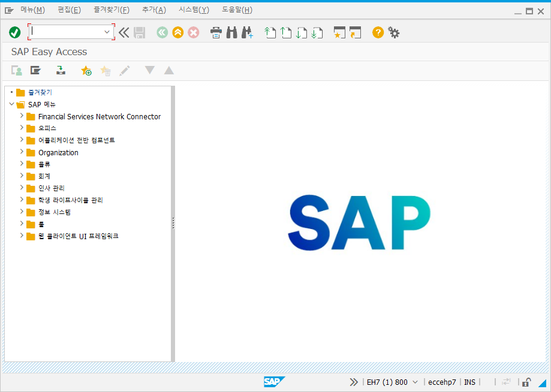Open Help via orange question mark
The height and width of the screenshot is (392, 551).
[x=378, y=32]
